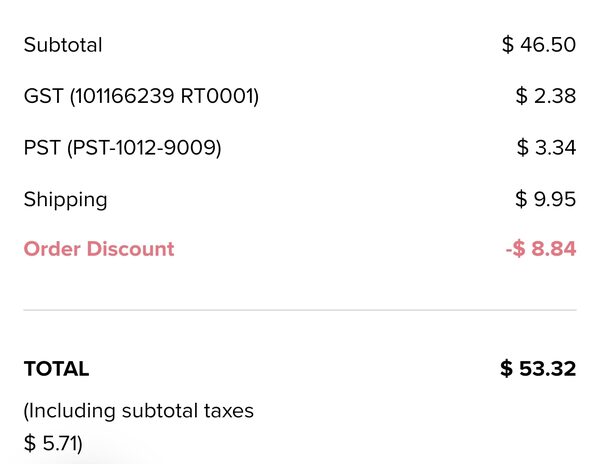This screenshot has width=600, height=464.
Task: Click the $ 5.71) tax amount text
Action: (53, 442)
